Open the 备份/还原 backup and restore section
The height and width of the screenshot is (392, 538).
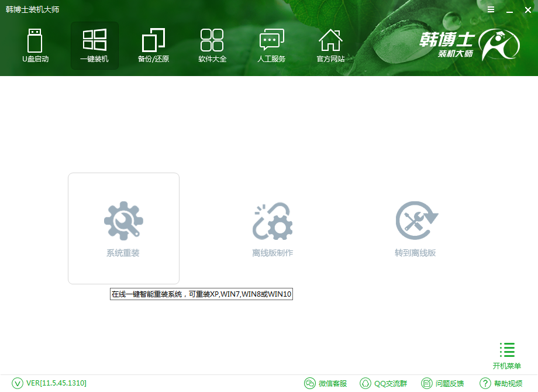pyautogui.click(x=153, y=46)
